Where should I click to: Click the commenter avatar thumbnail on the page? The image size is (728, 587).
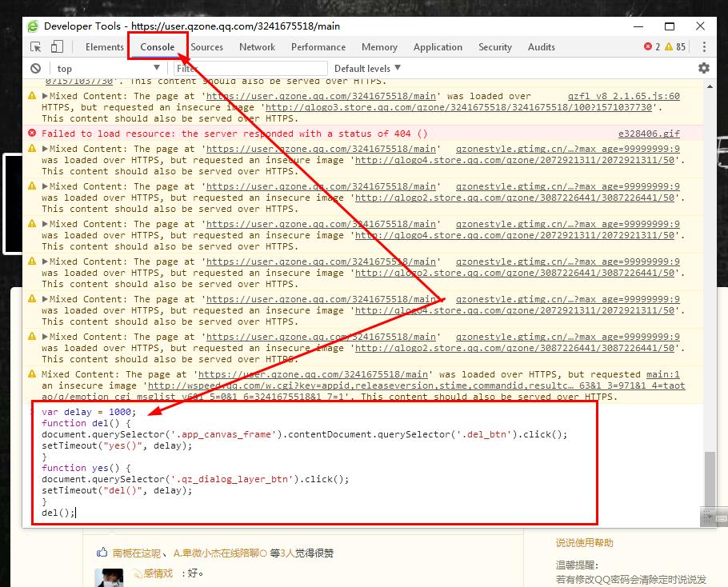[x=109, y=577]
